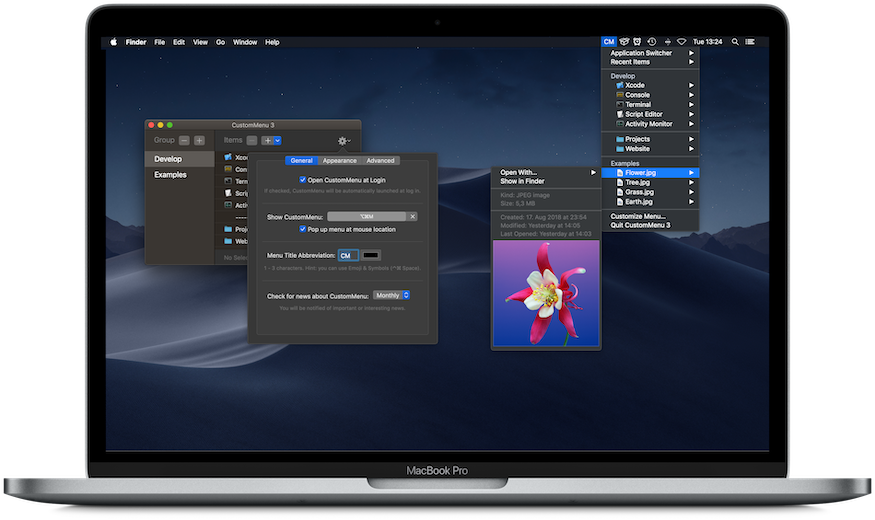Image resolution: width=875 pixels, height=520 pixels.
Task: Open Time Machine menu bar icon
Action: pos(652,42)
